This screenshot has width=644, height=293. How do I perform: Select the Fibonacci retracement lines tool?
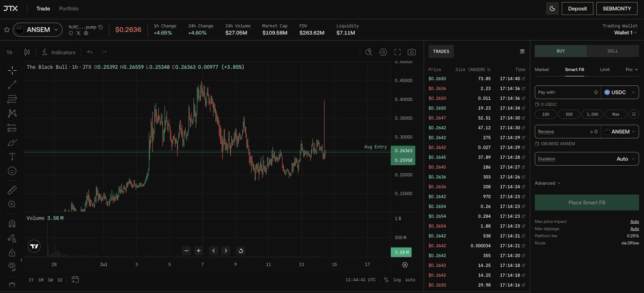[x=12, y=99]
